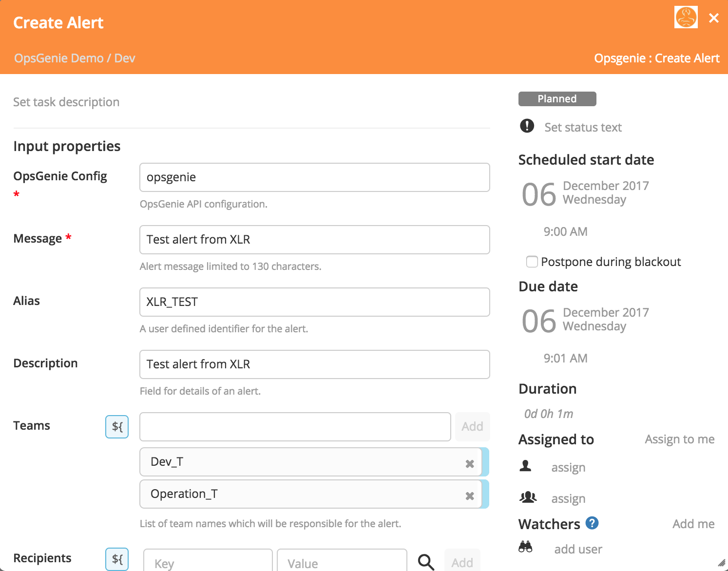The width and height of the screenshot is (728, 571).
Task: Open the Watchers help question icon
Action: (x=592, y=523)
